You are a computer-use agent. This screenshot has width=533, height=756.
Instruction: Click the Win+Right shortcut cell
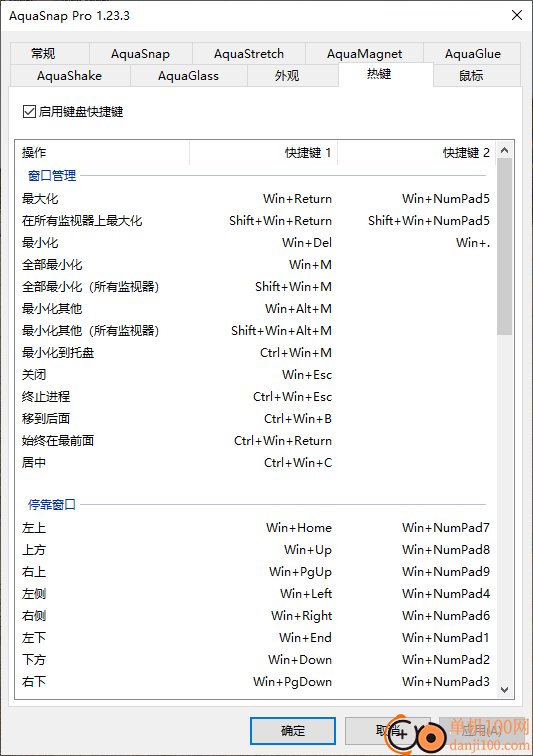pyautogui.click(x=301, y=616)
